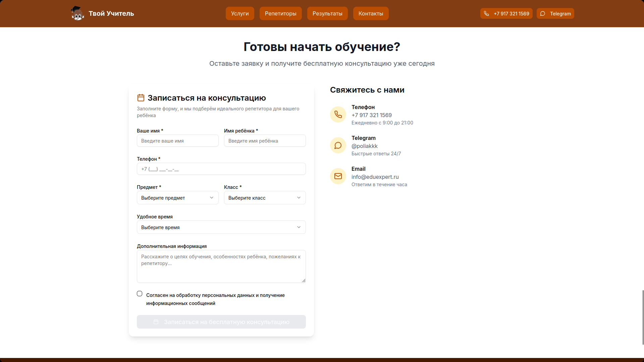
Task: Click the Telegram chat icon in the header
Action: tap(543, 13)
